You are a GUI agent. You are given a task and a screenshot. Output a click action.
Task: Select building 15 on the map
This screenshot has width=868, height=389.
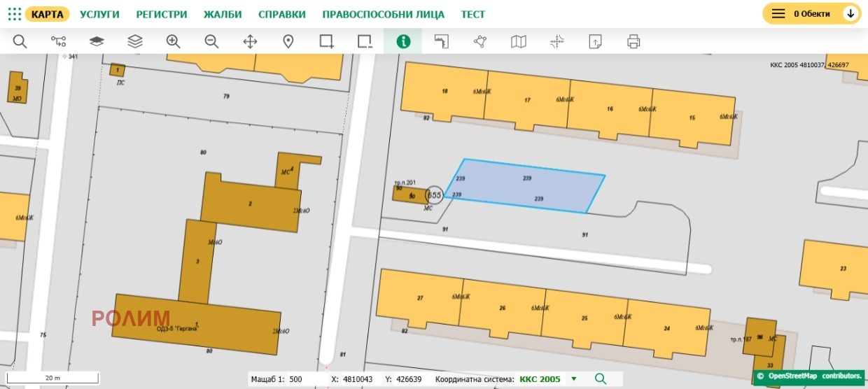click(692, 118)
